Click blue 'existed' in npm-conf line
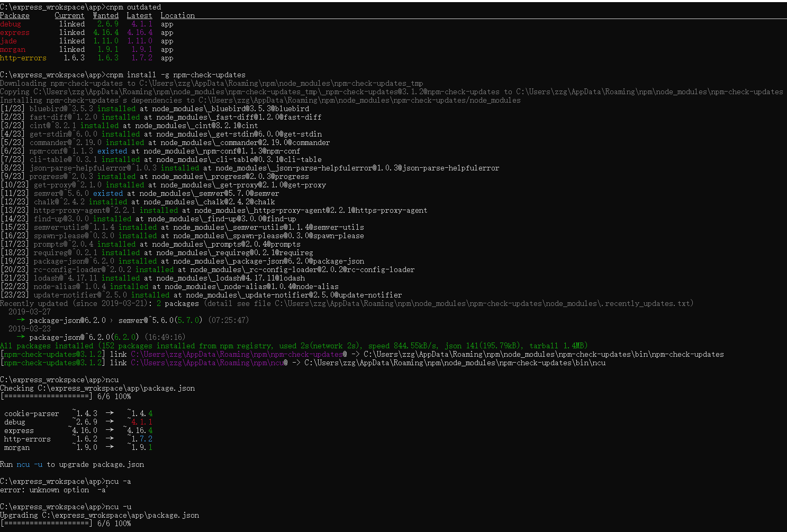Image resolution: width=787 pixels, height=532 pixels. tap(112, 151)
